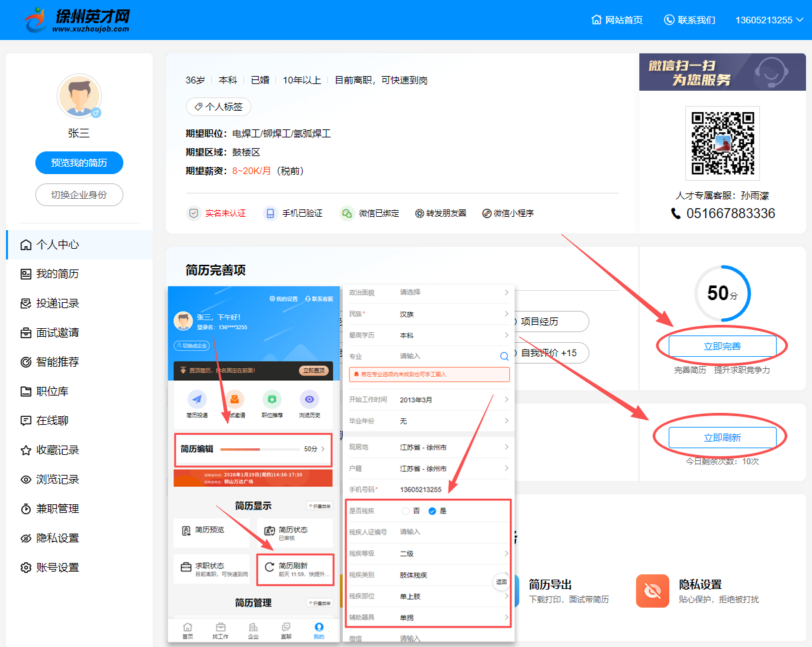Click the 立即刷新 button
This screenshot has height=647, width=812.
click(723, 438)
